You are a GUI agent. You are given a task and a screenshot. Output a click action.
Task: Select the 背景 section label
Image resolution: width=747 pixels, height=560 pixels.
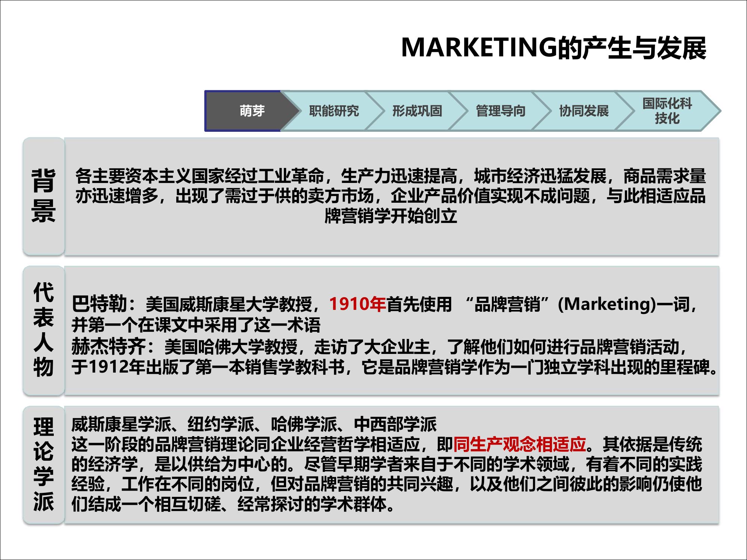click(x=44, y=196)
